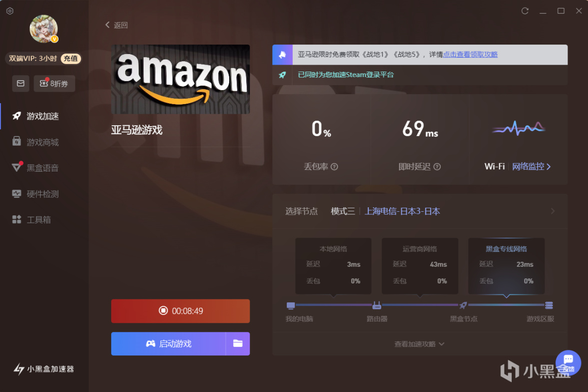Image resolution: width=588 pixels, height=392 pixels.
Task: Click 即时延迟 help question icon
Action: coord(437,167)
